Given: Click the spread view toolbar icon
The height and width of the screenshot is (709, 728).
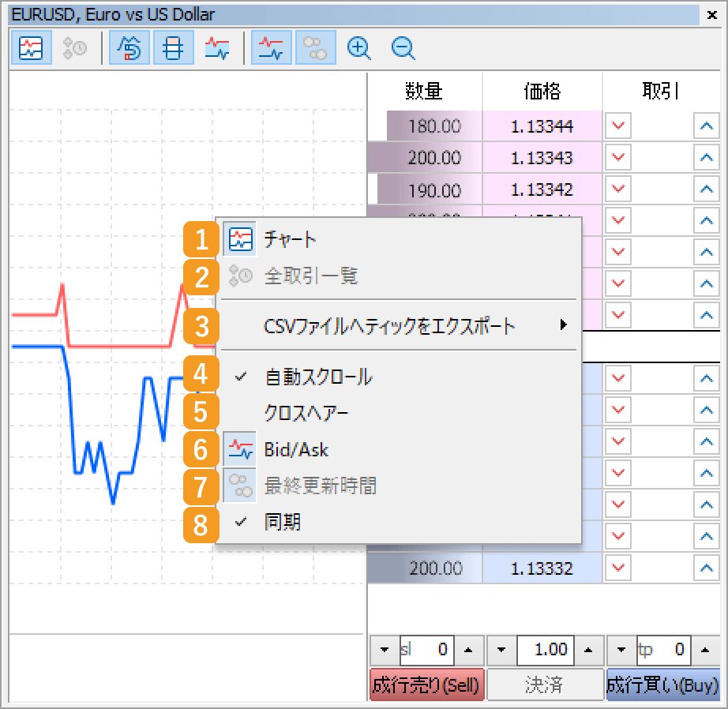Looking at the screenshot, I should [217, 47].
